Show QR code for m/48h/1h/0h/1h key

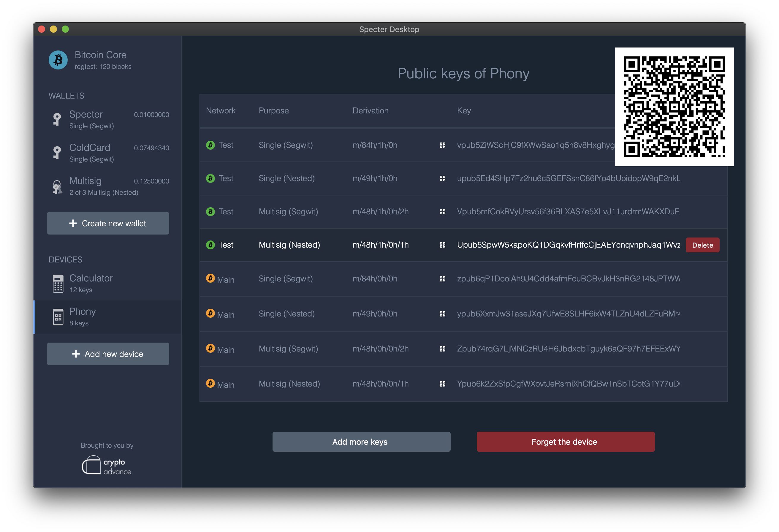coord(442,245)
